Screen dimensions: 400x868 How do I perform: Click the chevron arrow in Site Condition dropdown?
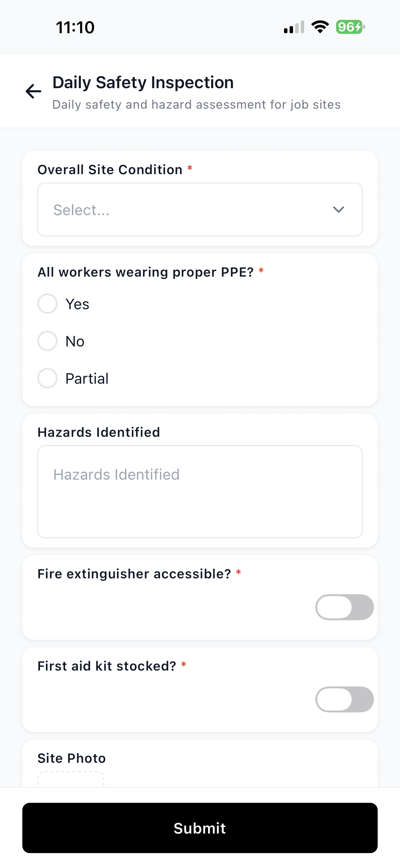(338, 210)
